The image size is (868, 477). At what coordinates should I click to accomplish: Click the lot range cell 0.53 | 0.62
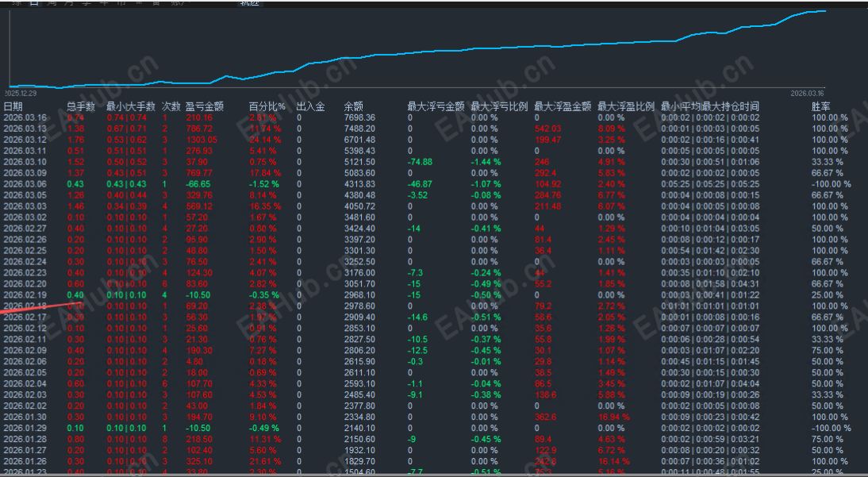[x=127, y=140]
